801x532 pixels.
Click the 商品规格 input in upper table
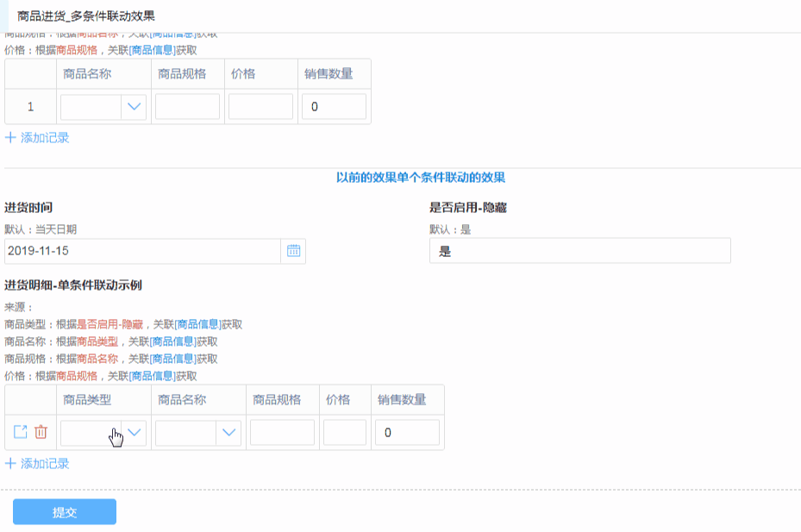[x=187, y=107]
